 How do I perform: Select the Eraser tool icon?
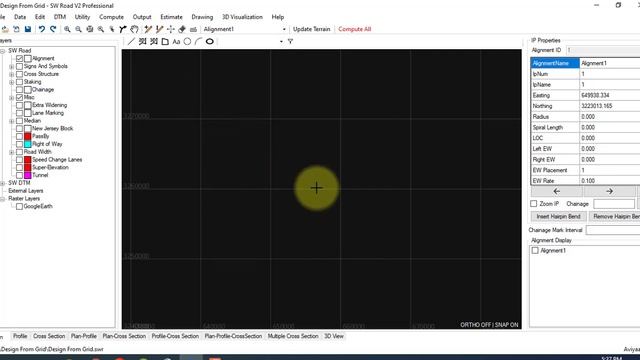(x=182, y=29)
